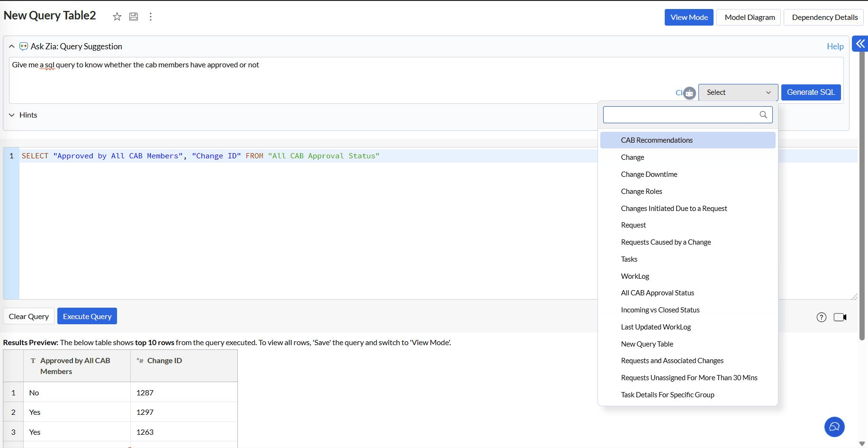Click the question mark help icon
This screenshot has height=448, width=868.
821,317
